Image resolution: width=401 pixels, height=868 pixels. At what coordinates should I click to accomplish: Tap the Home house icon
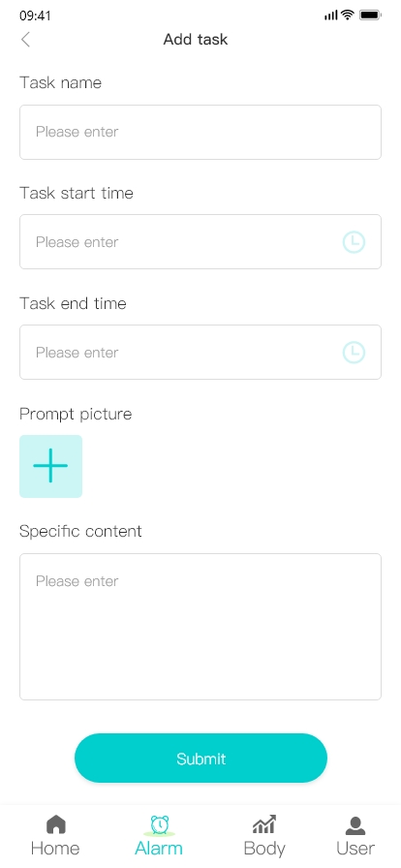point(55,824)
